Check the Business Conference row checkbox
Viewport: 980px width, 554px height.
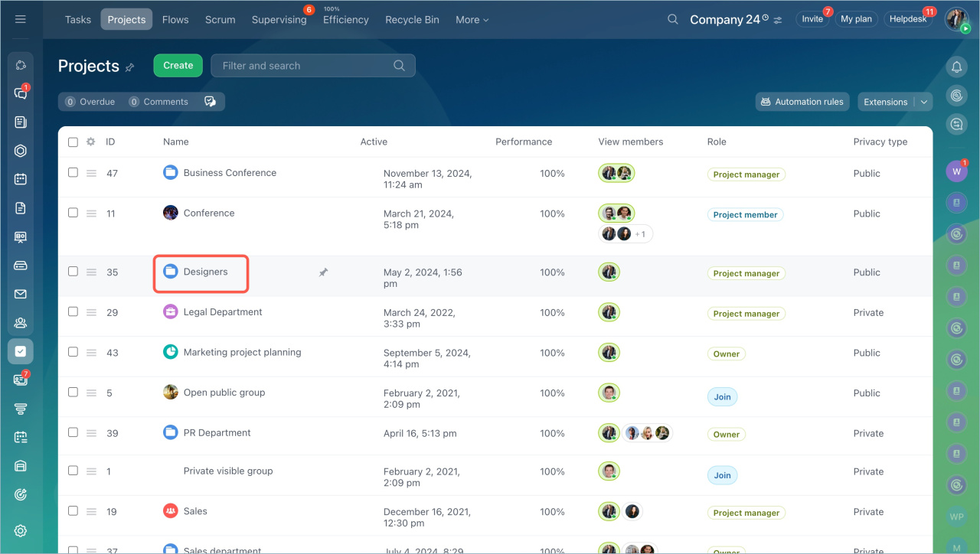pos(73,173)
